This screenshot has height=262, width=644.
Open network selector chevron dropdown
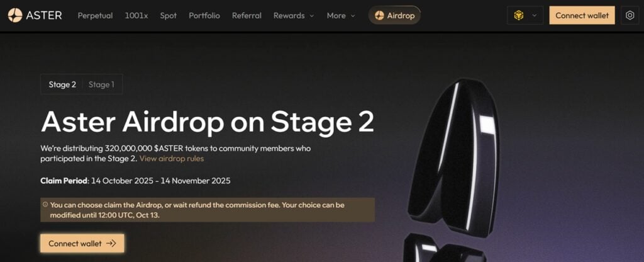point(535,16)
